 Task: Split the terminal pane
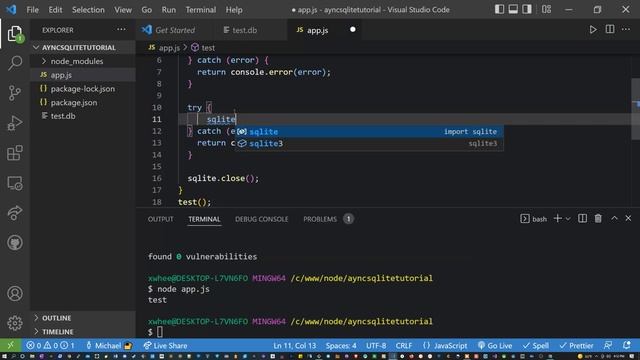[582, 219]
